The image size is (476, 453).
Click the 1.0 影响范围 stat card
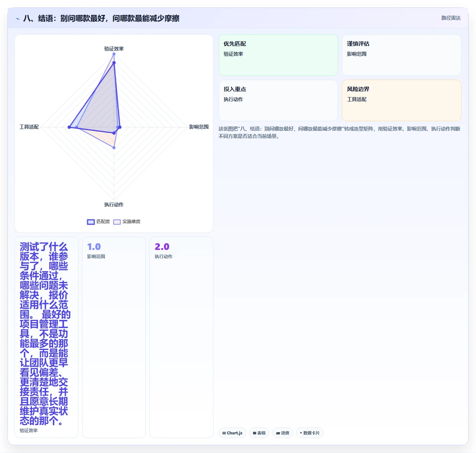pos(114,337)
